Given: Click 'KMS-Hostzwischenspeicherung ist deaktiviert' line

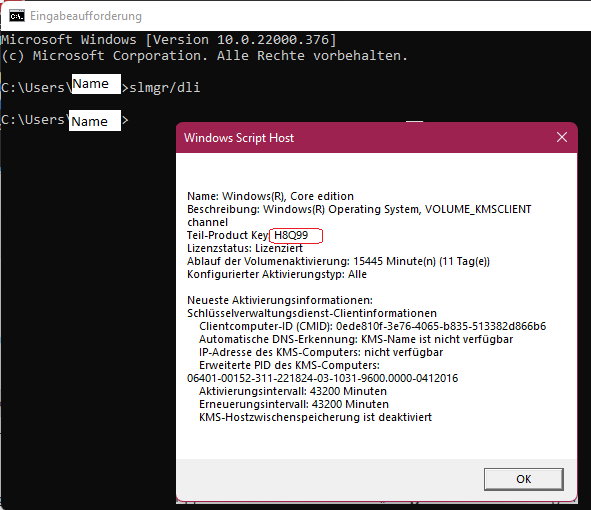Looking at the screenshot, I should 315,417.
